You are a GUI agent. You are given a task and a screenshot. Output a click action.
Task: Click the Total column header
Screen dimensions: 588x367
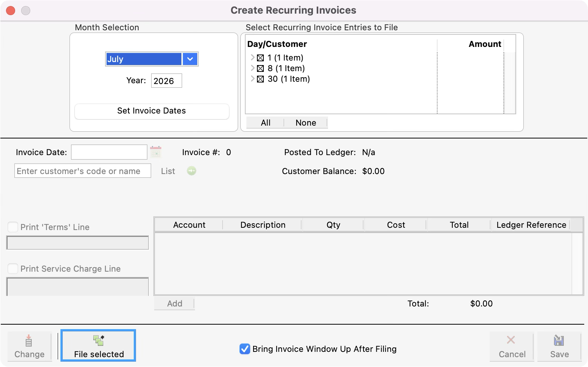(x=459, y=225)
